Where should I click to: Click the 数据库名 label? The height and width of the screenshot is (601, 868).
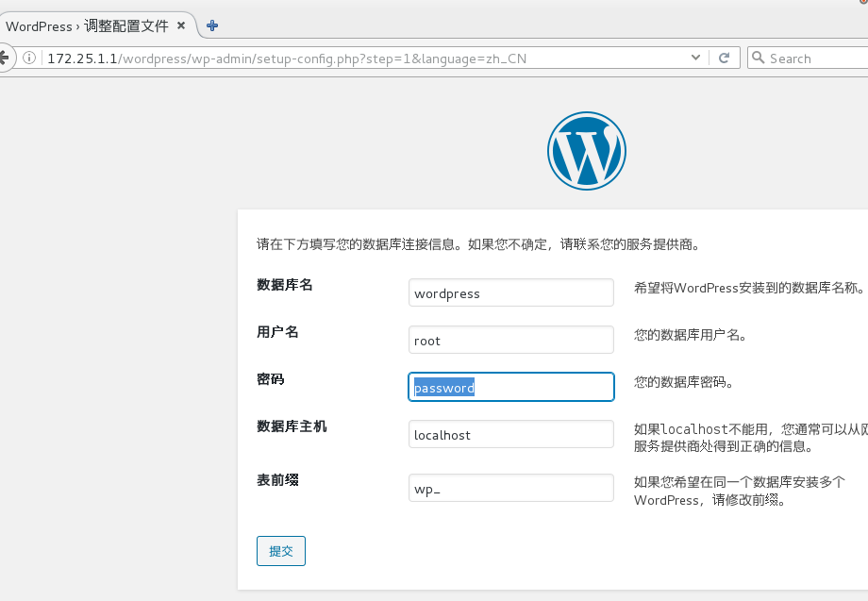click(285, 285)
